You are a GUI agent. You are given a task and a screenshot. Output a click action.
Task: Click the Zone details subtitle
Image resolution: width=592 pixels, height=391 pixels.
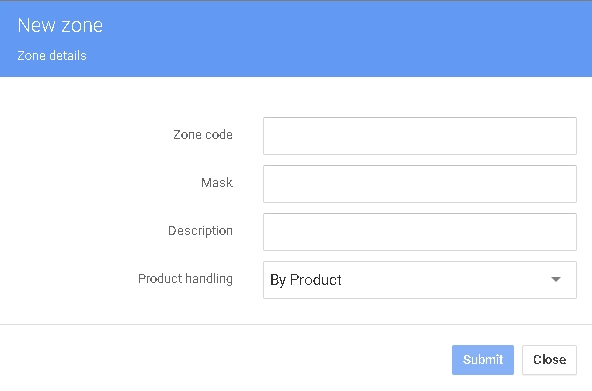click(52, 55)
